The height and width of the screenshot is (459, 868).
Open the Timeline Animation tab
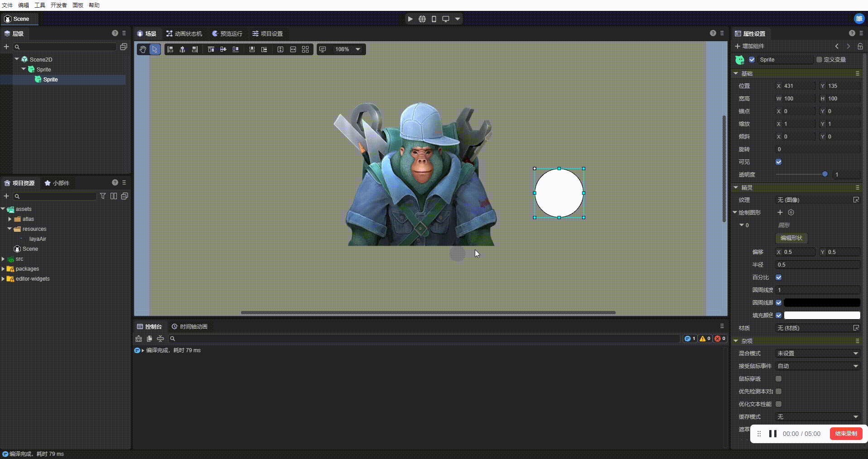[x=189, y=326]
